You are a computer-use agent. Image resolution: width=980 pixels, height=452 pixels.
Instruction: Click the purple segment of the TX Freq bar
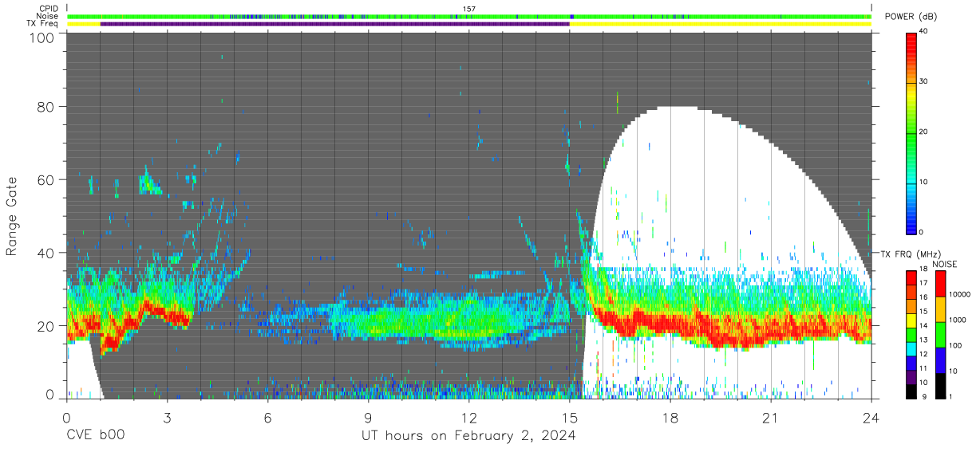pyautogui.click(x=335, y=24)
